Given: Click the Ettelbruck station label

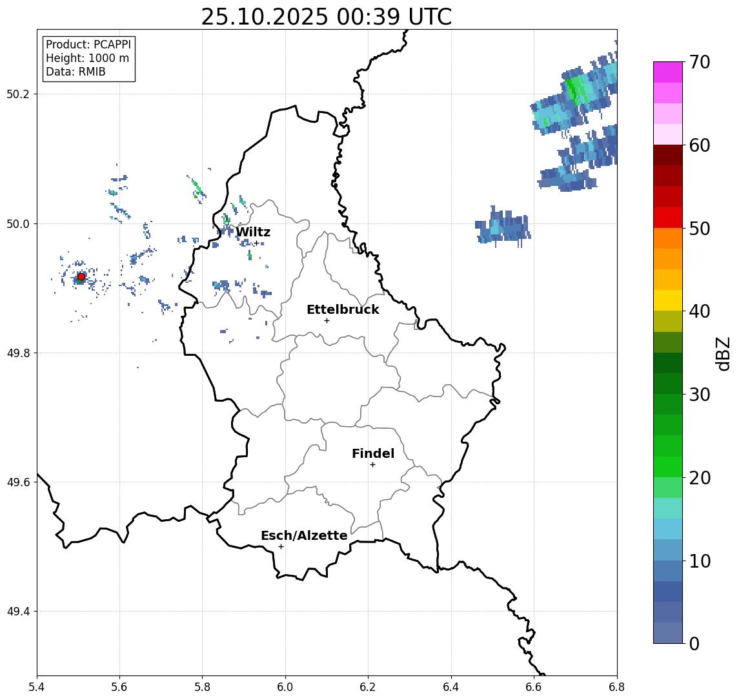Looking at the screenshot, I should pyautogui.click(x=343, y=309).
